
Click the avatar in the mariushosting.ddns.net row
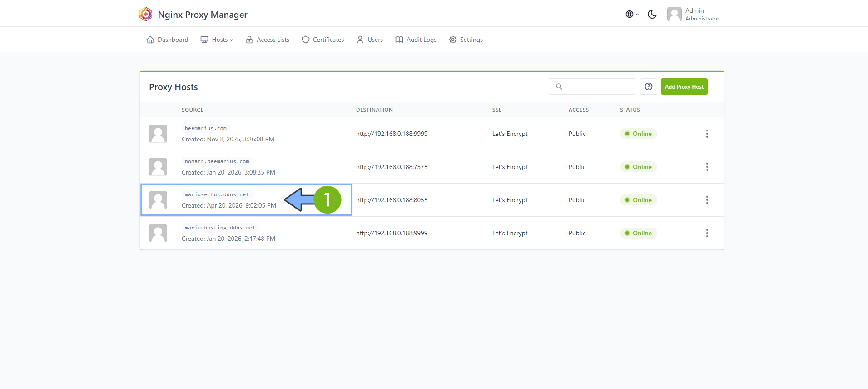tap(158, 233)
